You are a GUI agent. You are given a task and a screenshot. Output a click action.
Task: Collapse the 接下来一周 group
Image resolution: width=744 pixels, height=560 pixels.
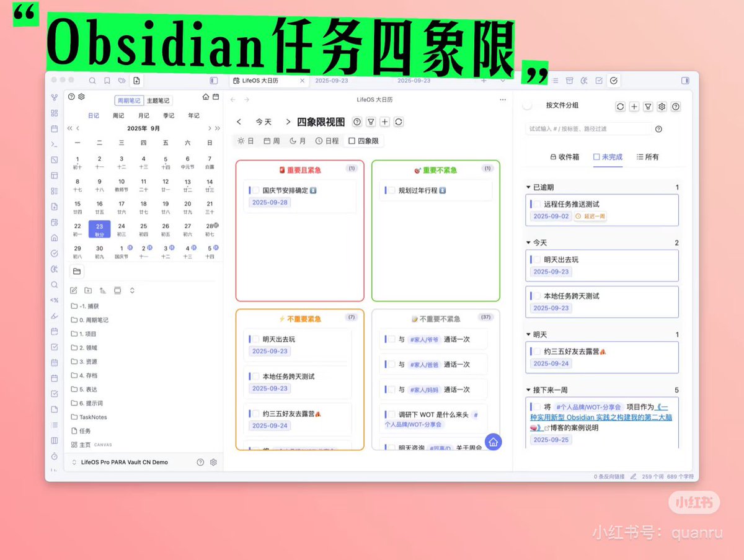click(x=528, y=390)
